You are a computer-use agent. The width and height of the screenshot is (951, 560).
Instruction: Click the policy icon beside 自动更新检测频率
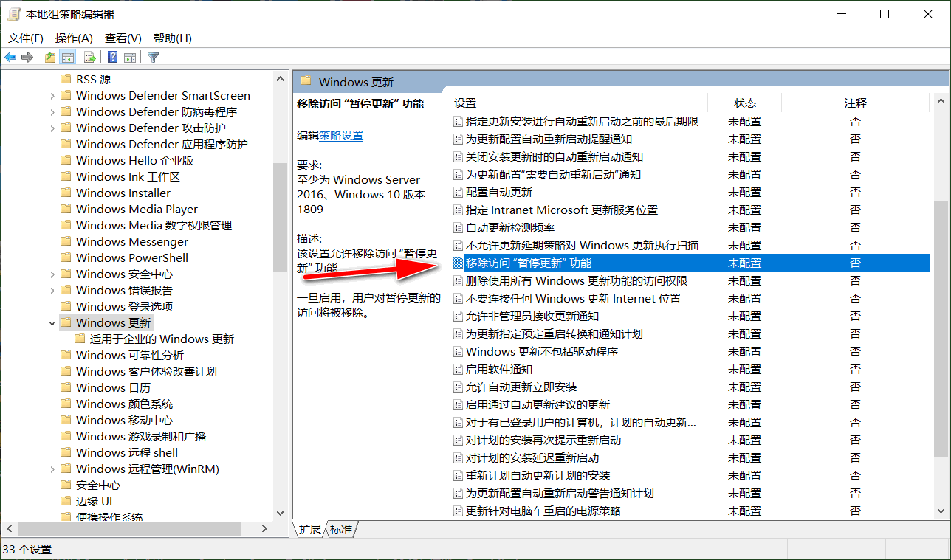458,227
